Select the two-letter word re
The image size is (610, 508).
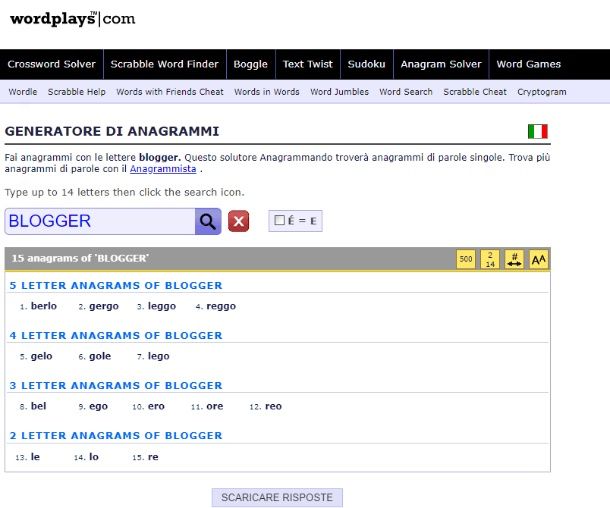pyautogui.click(x=153, y=457)
